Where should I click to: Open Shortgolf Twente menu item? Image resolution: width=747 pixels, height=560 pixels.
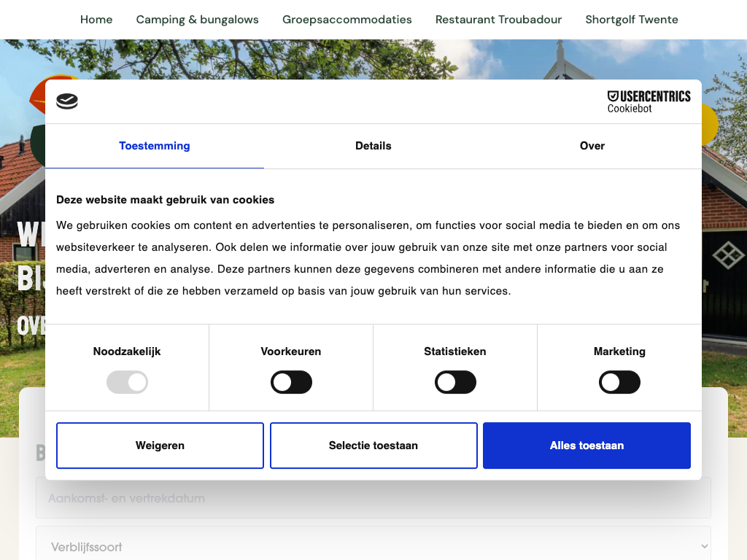point(632,20)
